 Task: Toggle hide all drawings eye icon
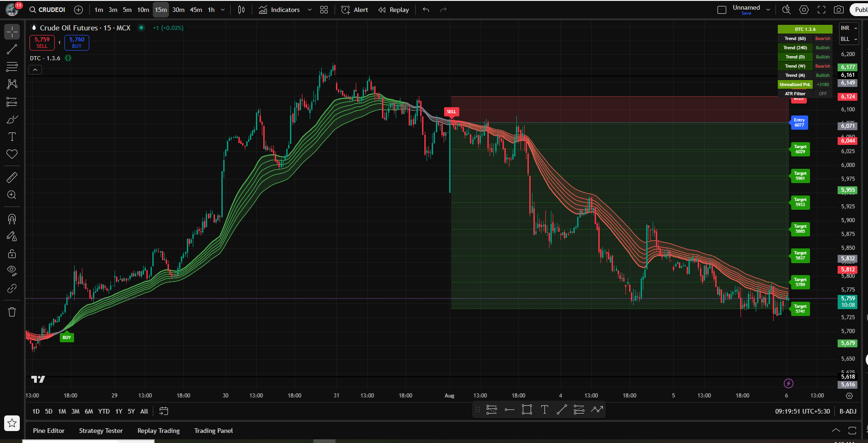pos(12,270)
